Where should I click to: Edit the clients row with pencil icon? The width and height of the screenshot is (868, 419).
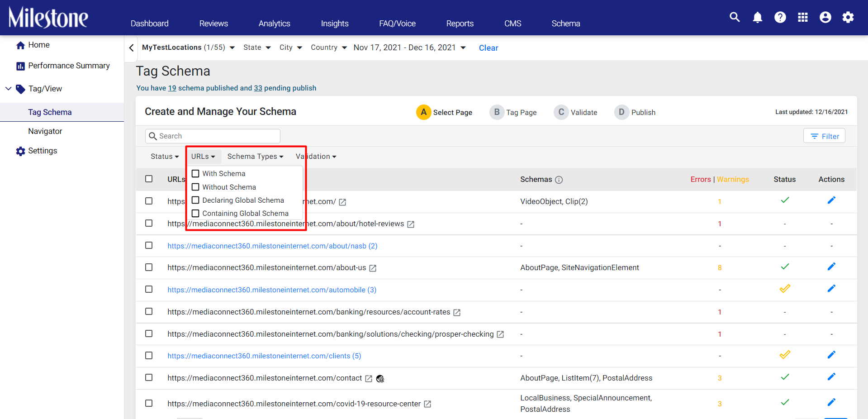[831, 355]
